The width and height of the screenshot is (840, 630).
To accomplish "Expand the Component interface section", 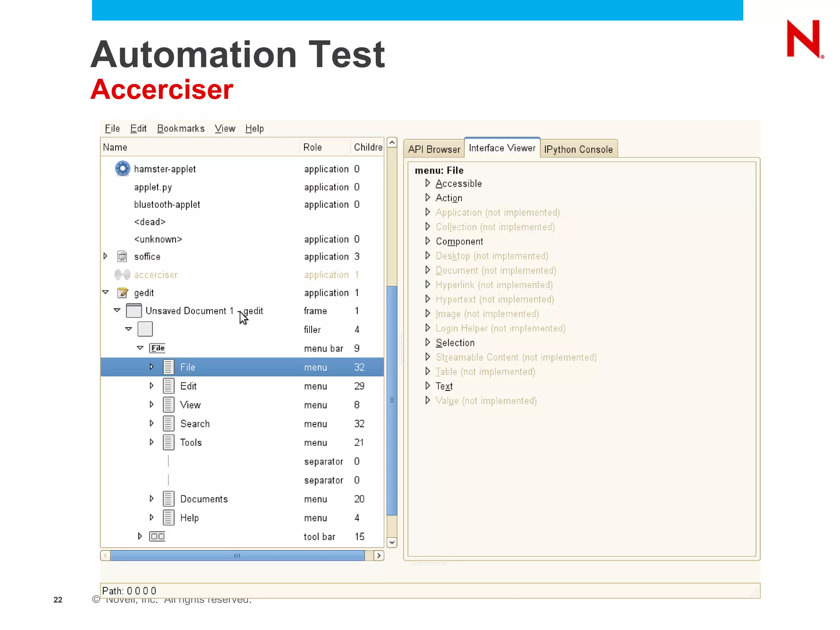I will click(x=427, y=241).
